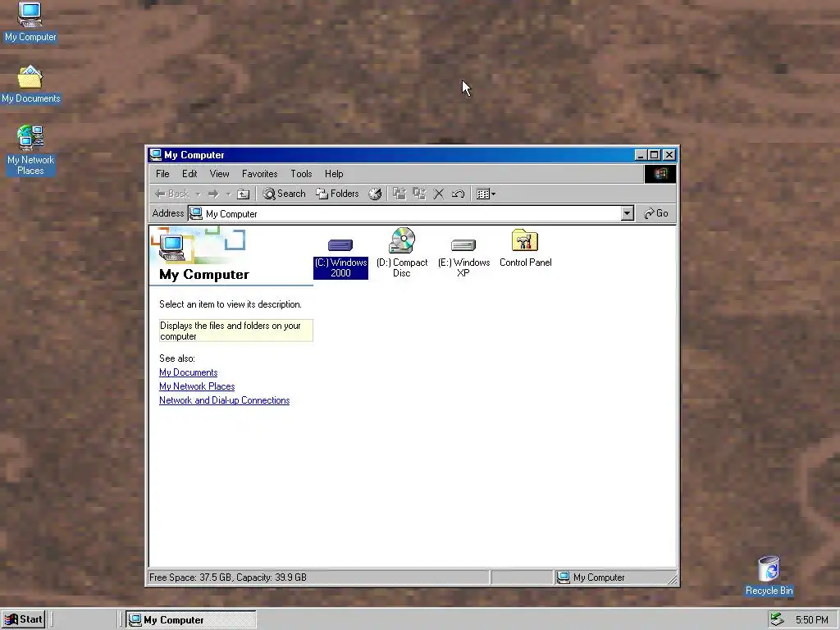Click the 'Displays the files and folders' tooltip
Image resolution: width=840 pixels, height=630 pixels.
pyautogui.click(x=235, y=331)
